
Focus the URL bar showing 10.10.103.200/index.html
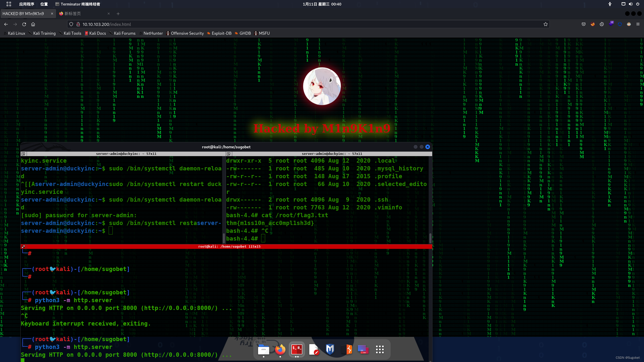(x=308, y=24)
